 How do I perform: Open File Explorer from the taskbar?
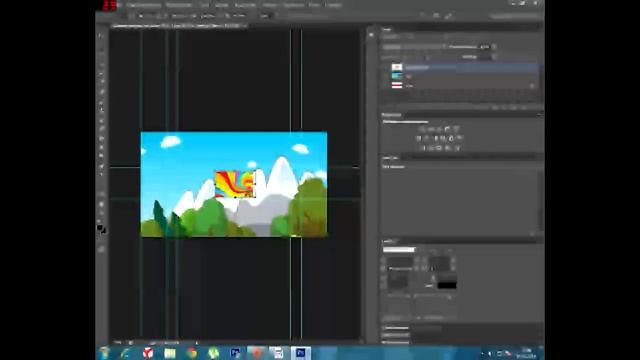(x=170, y=353)
